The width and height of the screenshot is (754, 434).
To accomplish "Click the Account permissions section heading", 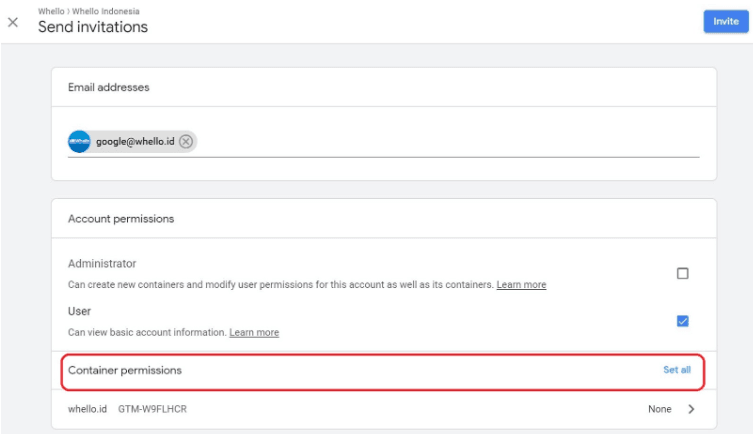I will coord(121,218).
